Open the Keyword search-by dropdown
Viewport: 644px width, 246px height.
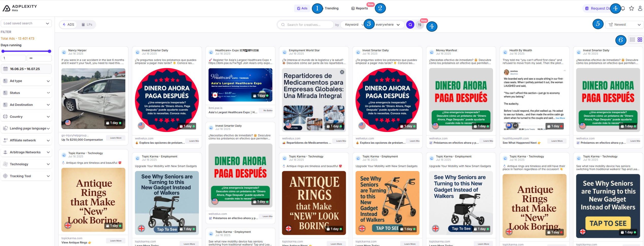pyautogui.click(x=354, y=25)
